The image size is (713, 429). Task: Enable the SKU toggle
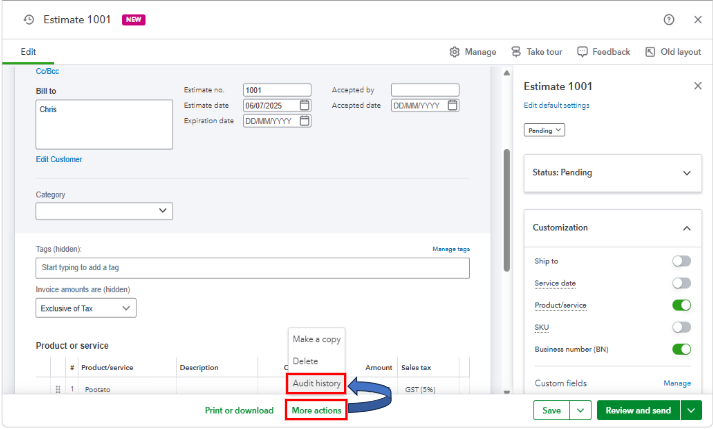[x=681, y=327]
